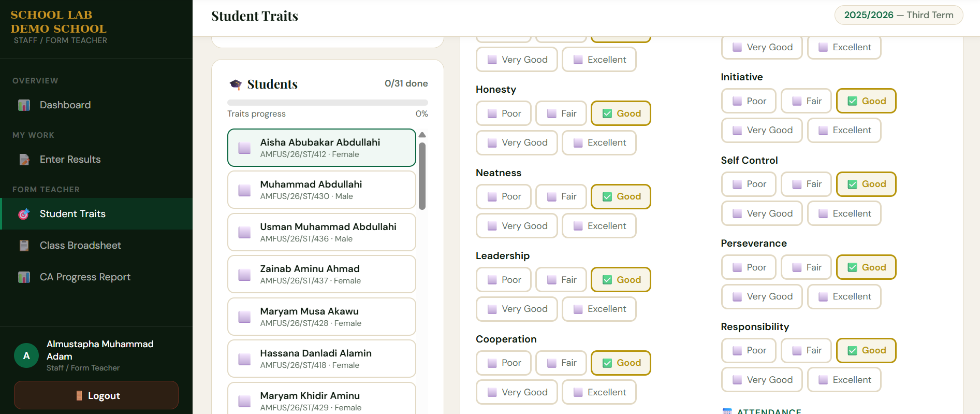This screenshot has height=414, width=980.
Task: Select student Zainab Aminu Ahmad
Action: click(x=321, y=274)
